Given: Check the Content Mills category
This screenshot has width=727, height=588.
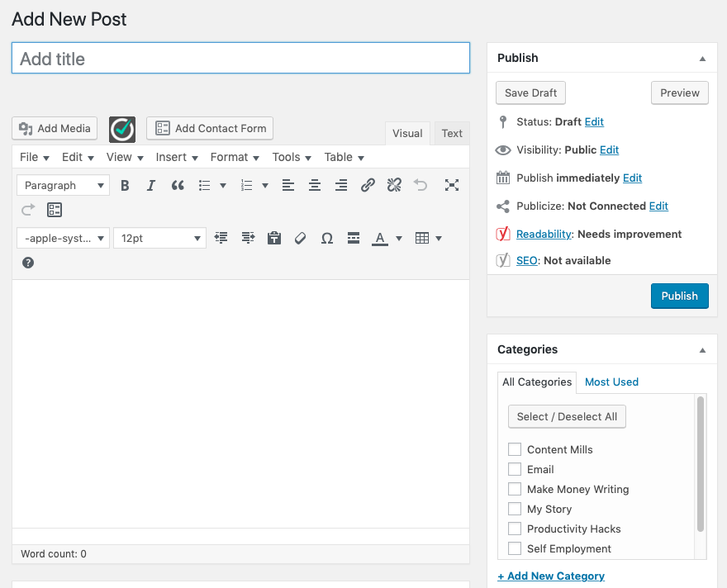Looking at the screenshot, I should [515, 449].
